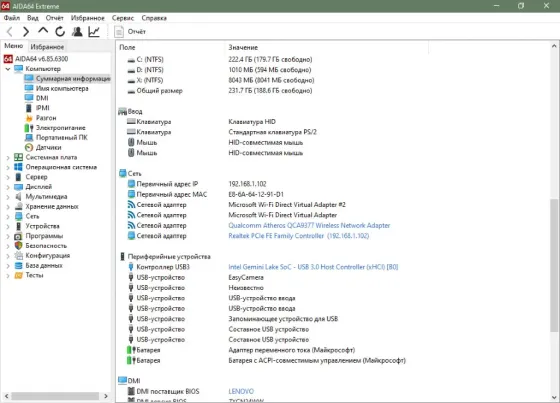The image size is (560, 403).
Task: Click the Сеть section header icon
Action: (122, 174)
